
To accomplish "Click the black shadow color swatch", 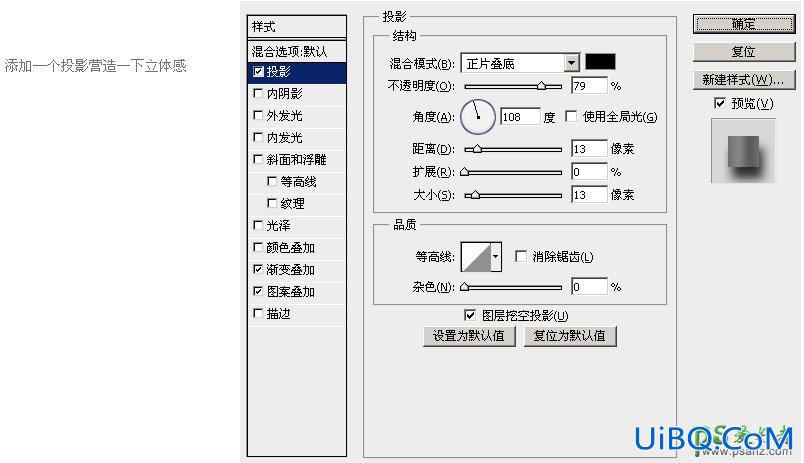I will (x=600, y=62).
